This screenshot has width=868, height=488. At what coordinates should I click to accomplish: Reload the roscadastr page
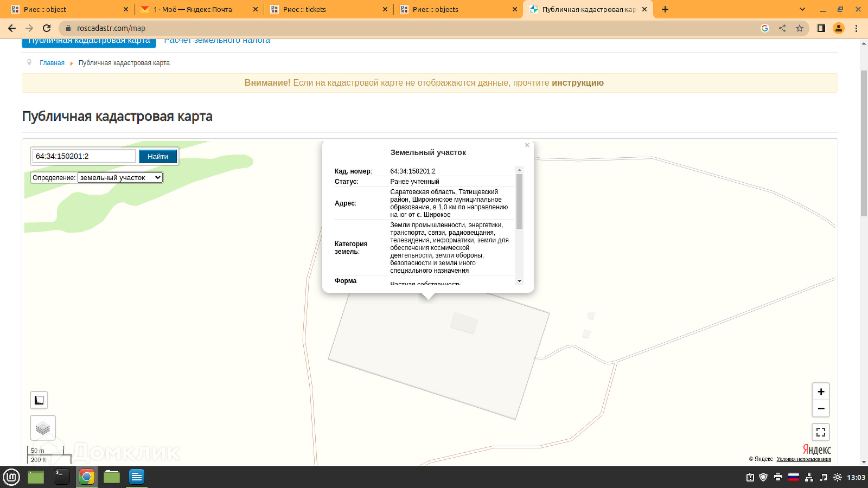click(x=47, y=28)
